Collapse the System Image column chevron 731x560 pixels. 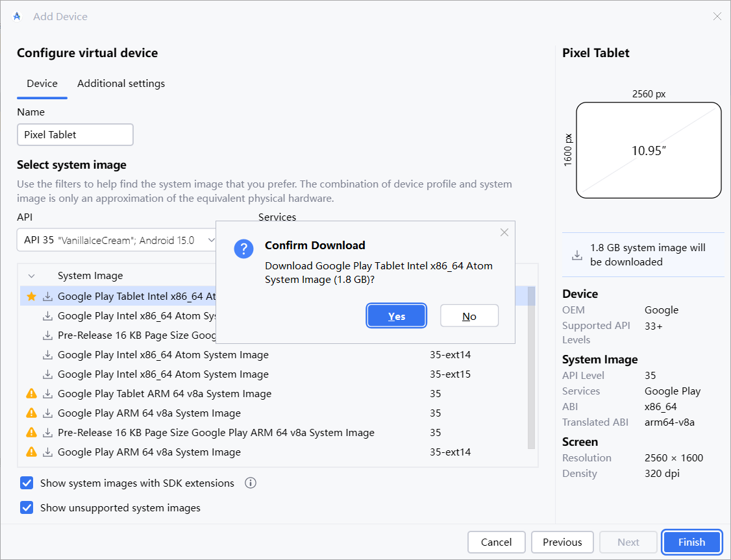pos(31,276)
